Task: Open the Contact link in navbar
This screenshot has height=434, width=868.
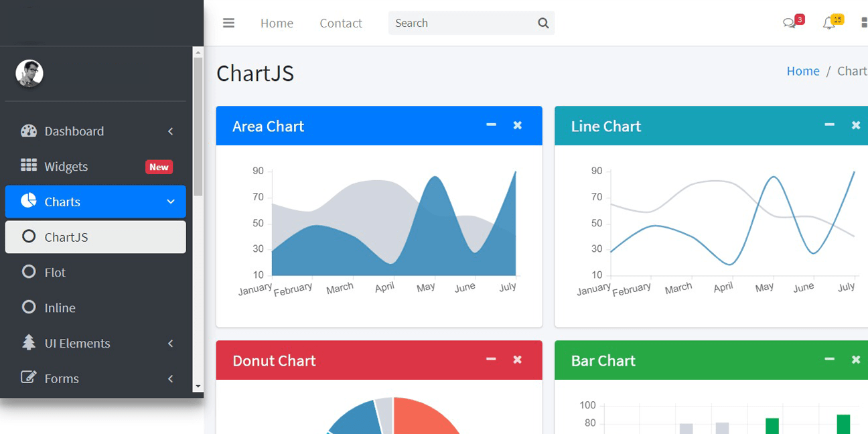Action: pos(341,23)
